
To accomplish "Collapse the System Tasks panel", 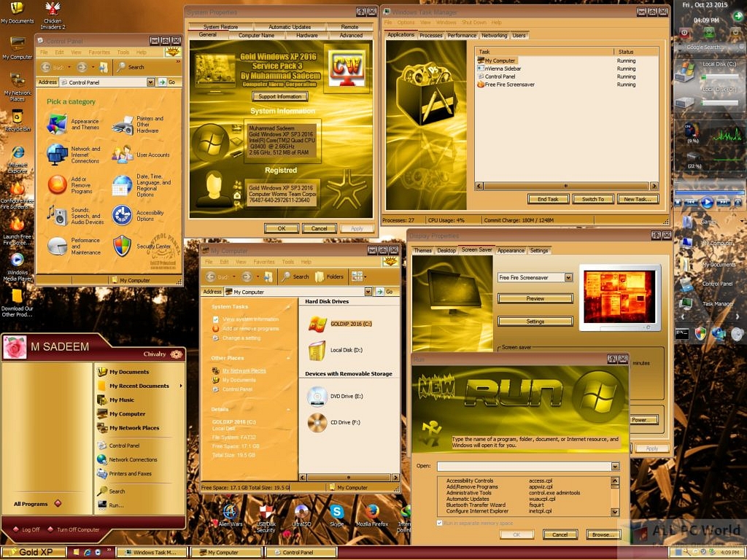I will tap(289, 307).
